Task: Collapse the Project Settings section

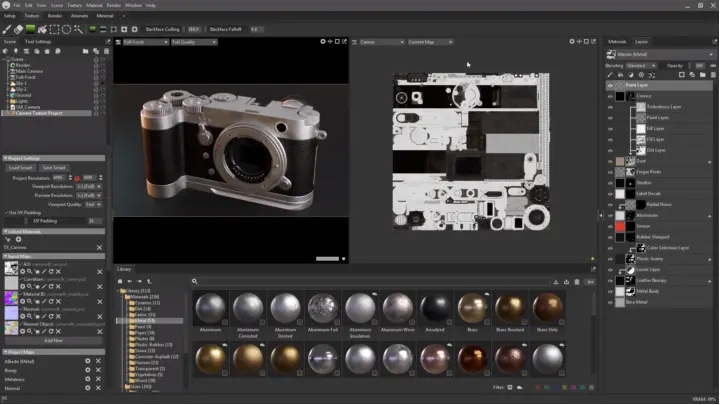Action: (6, 158)
